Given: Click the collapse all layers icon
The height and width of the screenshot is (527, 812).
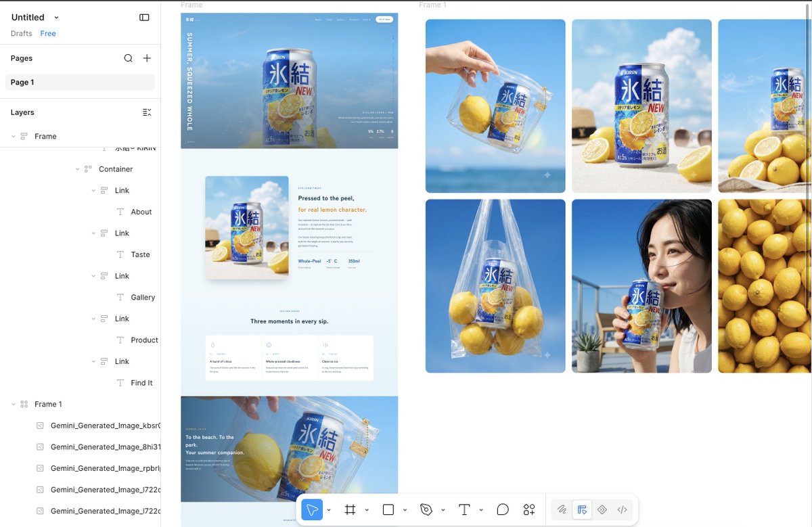Looking at the screenshot, I should [x=147, y=112].
